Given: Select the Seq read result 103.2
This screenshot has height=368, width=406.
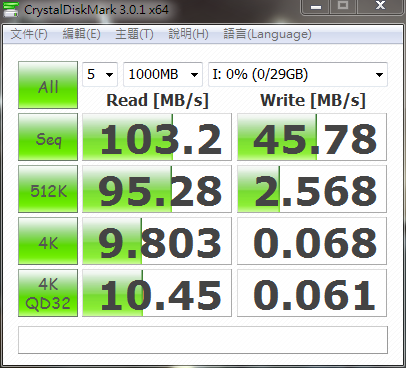Looking at the screenshot, I should pos(157,137).
